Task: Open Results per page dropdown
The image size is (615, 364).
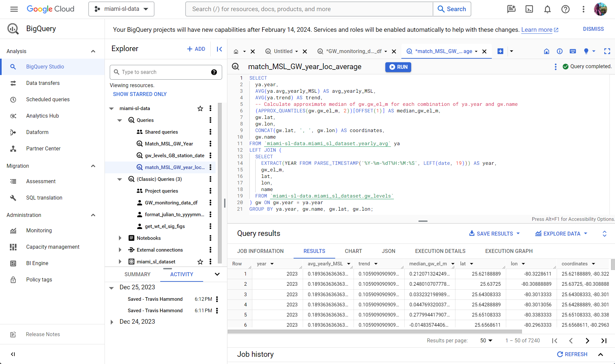Action: (x=486, y=341)
